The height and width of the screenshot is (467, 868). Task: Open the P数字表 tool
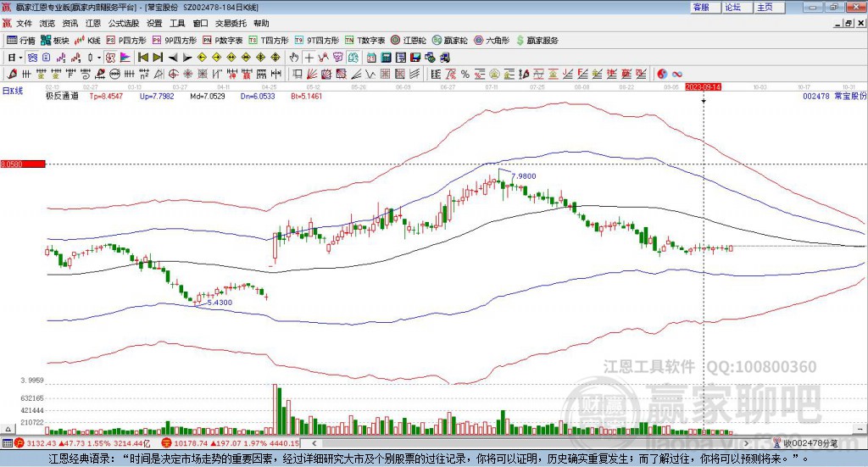point(223,41)
